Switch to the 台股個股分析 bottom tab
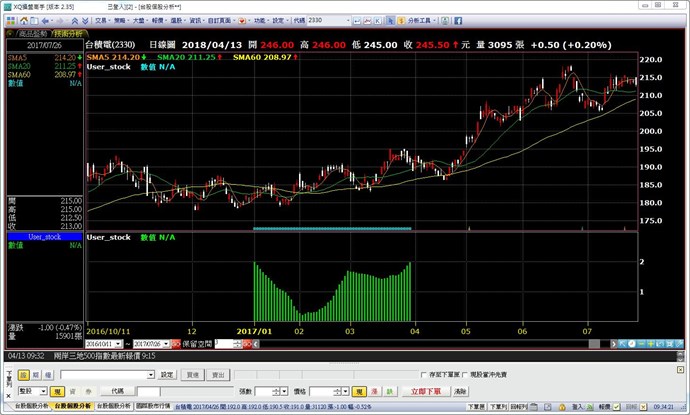 pyautogui.click(x=71, y=407)
